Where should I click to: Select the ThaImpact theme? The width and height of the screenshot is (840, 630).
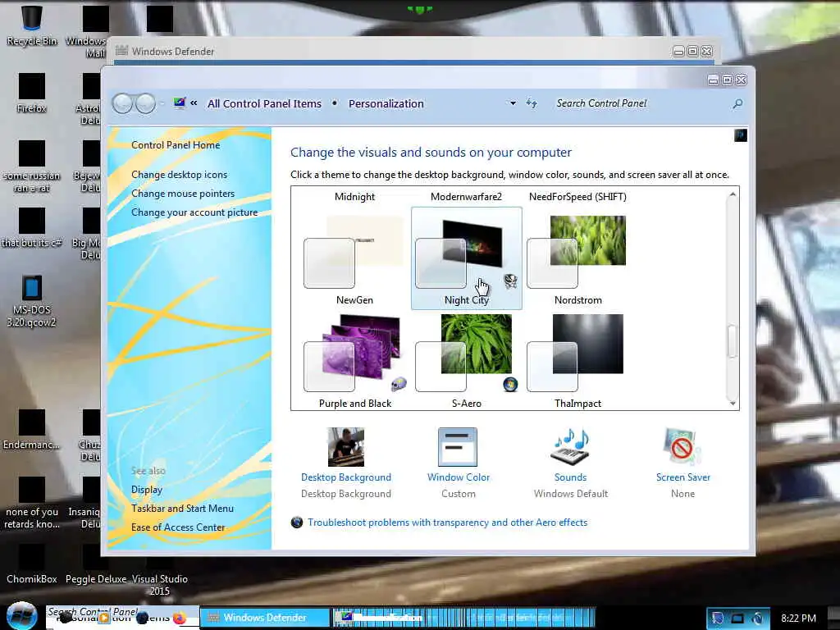click(578, 361)
